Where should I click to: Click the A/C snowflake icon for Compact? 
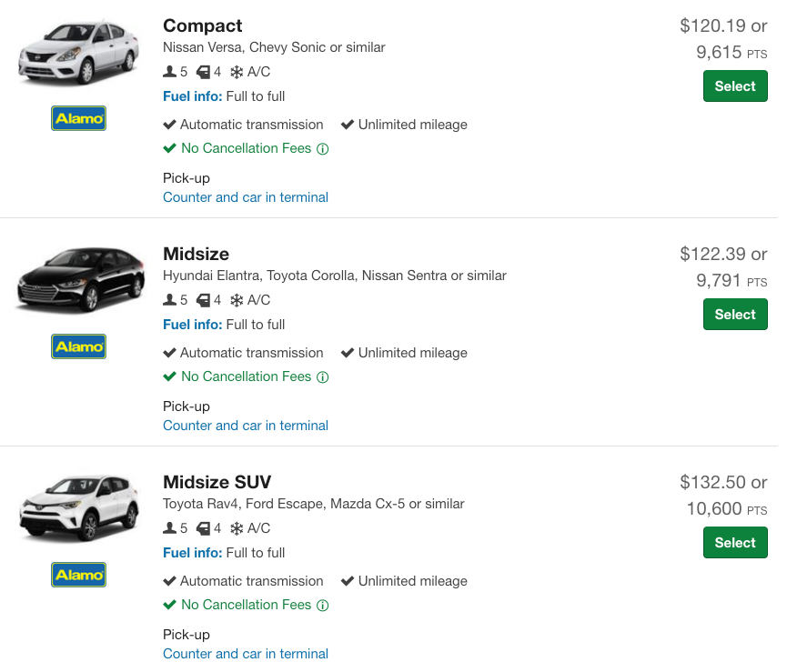coord(237,72)
